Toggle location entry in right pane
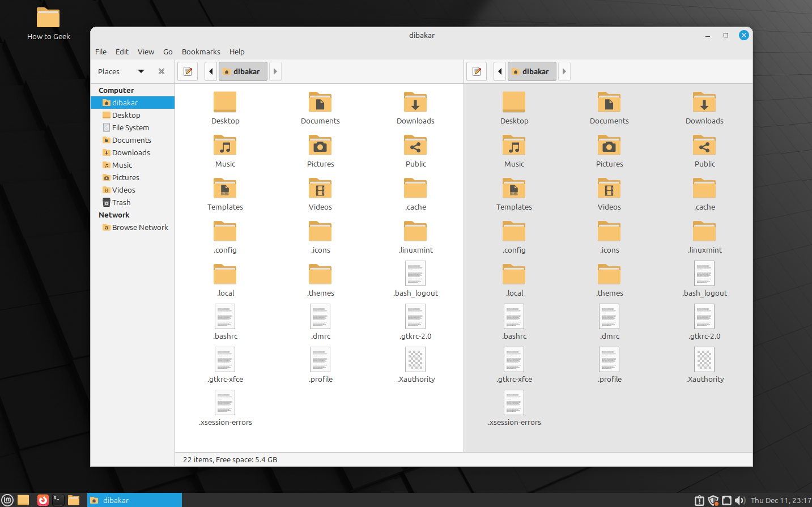 click(477, 71)
